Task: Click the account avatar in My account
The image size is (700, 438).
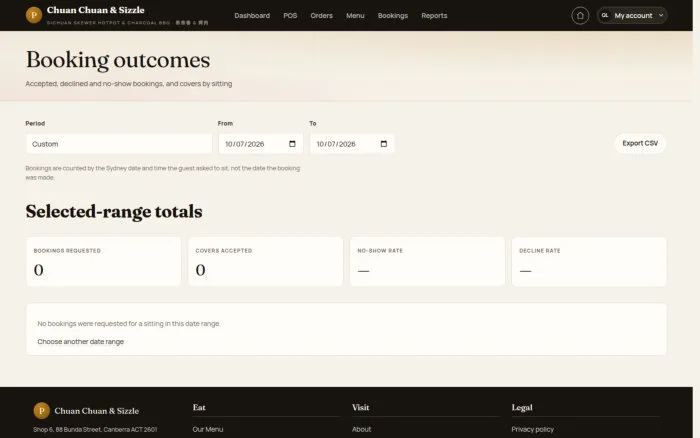Action: (605, 16)
